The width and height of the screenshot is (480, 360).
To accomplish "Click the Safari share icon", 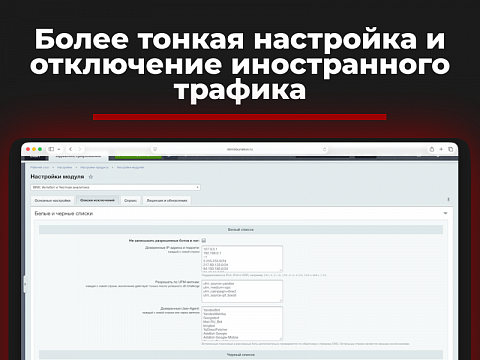I will [432, 149].
